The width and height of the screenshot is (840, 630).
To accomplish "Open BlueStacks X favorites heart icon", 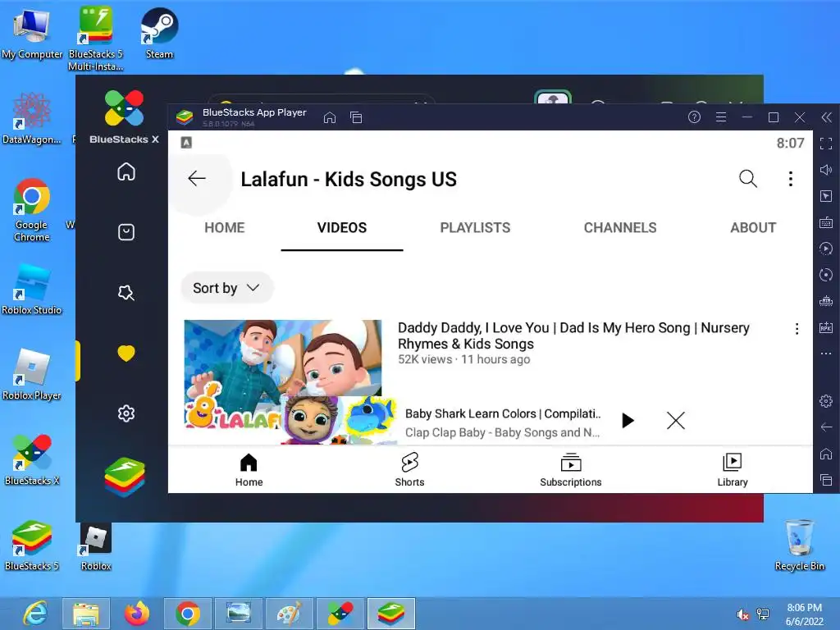I will point(126,353).
